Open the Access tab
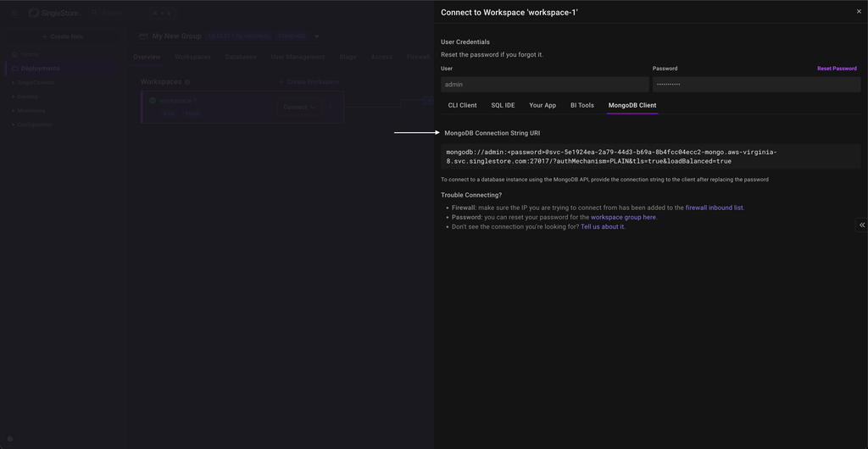868x449 pixels. [x=381, y=57]
